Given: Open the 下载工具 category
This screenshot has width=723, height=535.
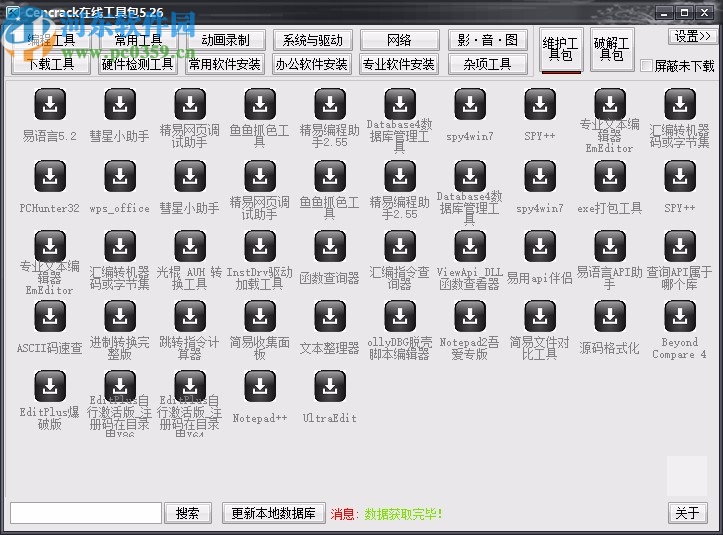Looking at the screenshot, I should (51, 64).
